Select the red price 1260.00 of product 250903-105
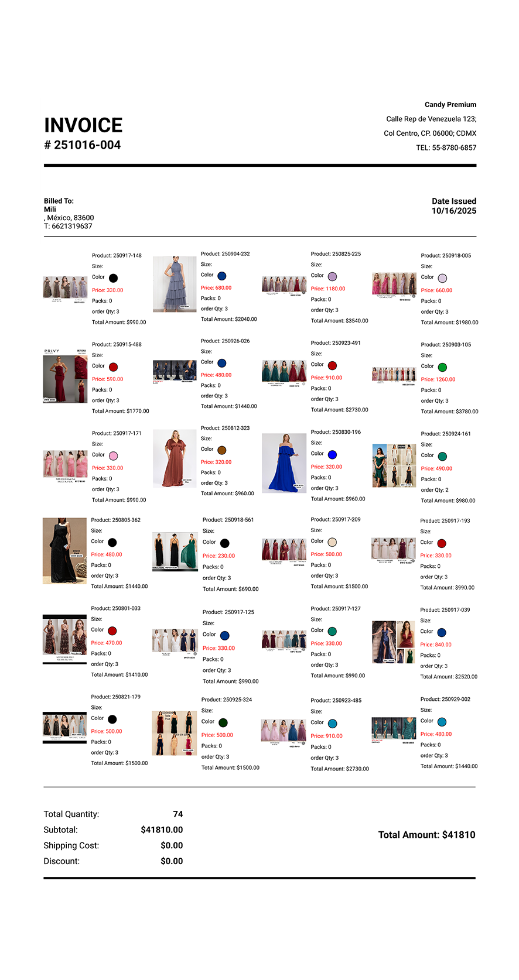The image size is (519, 980). [x=438, y=379]
